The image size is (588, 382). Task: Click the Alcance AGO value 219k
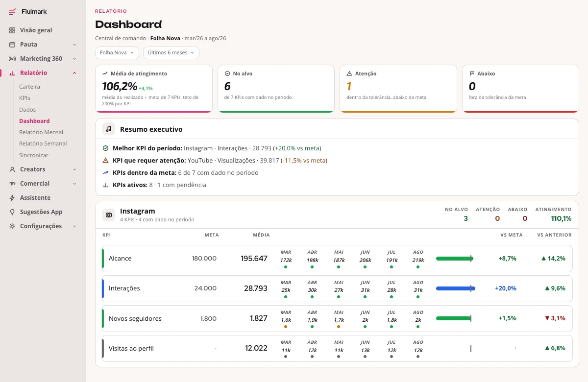click(x=418, y=260)
